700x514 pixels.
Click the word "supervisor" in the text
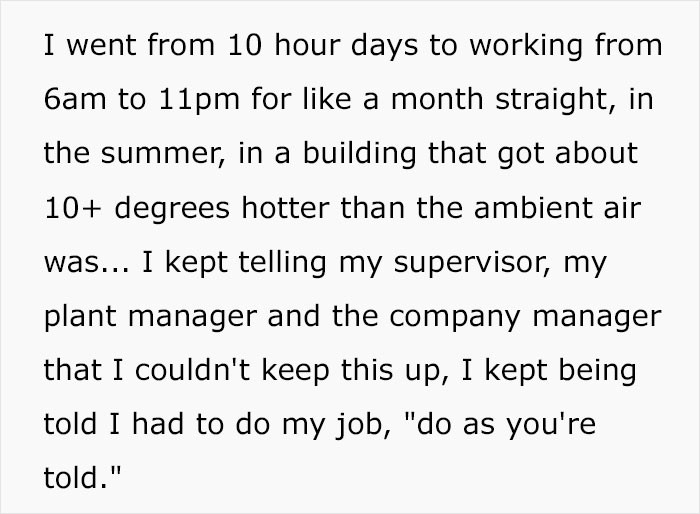coord(469,264)
